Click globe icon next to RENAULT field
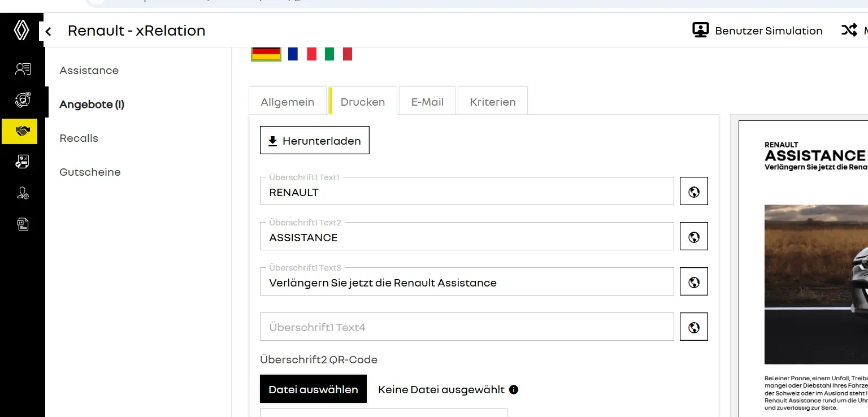 (694, 191)
